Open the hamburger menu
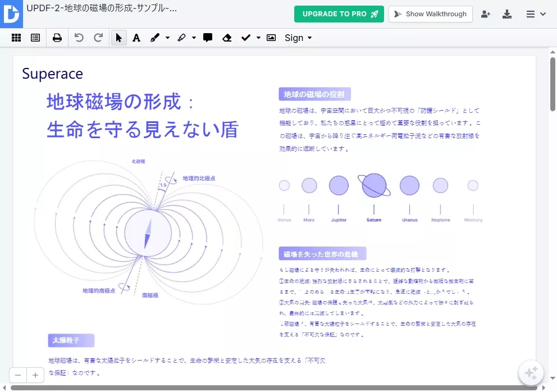Screen dimensions: 557x392 coord(531,14)
